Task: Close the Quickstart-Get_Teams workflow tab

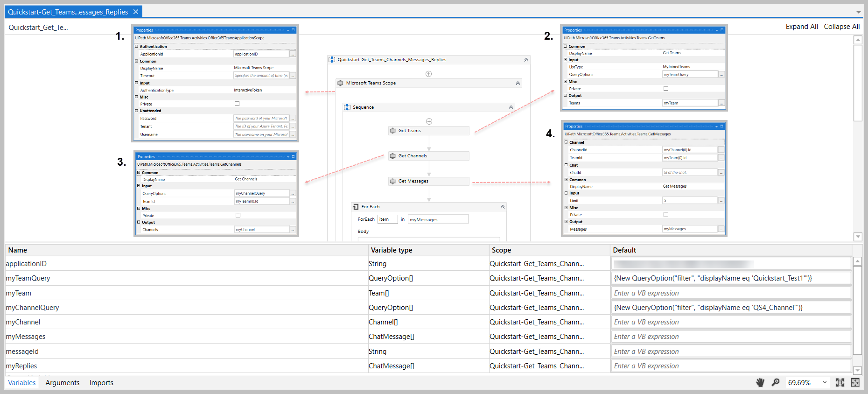Action: pos(136,12)
